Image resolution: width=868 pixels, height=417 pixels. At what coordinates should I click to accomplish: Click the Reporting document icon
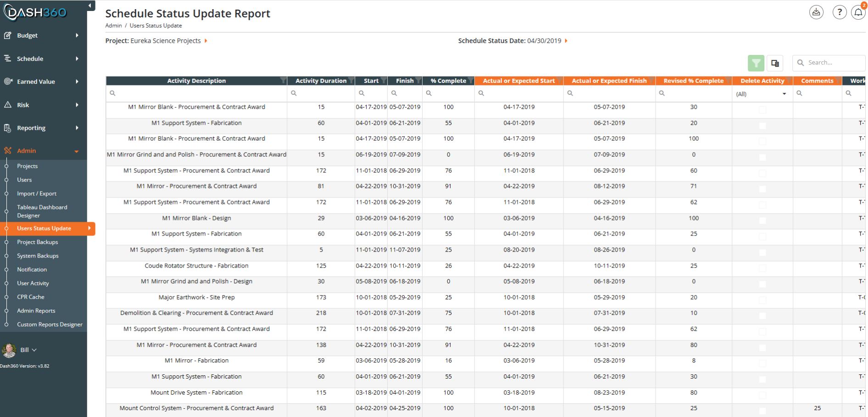coord(8,128)
